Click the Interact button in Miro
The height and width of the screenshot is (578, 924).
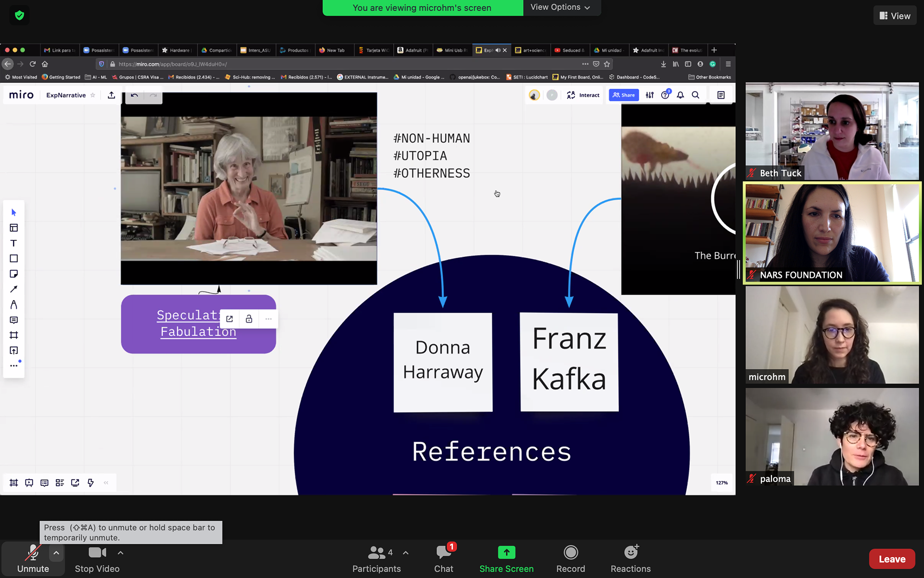(x=583, y=95)
